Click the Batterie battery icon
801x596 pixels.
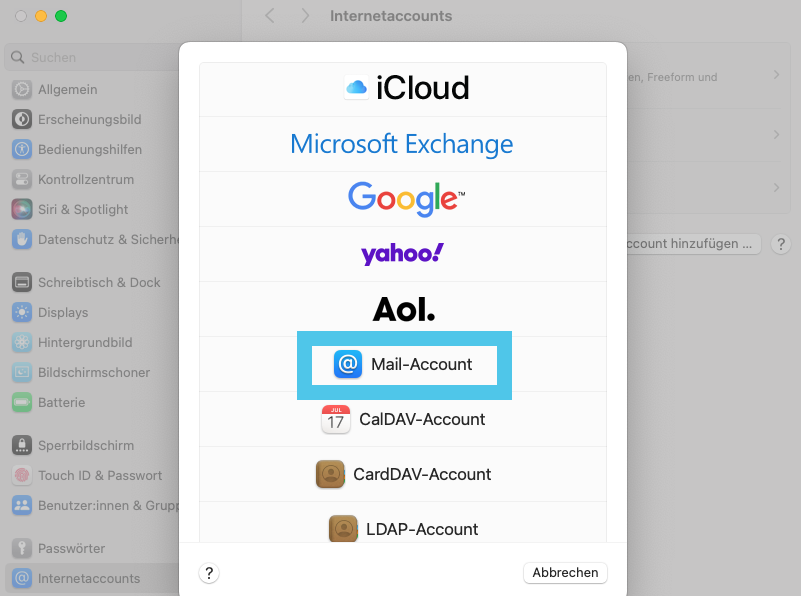coord(22,402)
